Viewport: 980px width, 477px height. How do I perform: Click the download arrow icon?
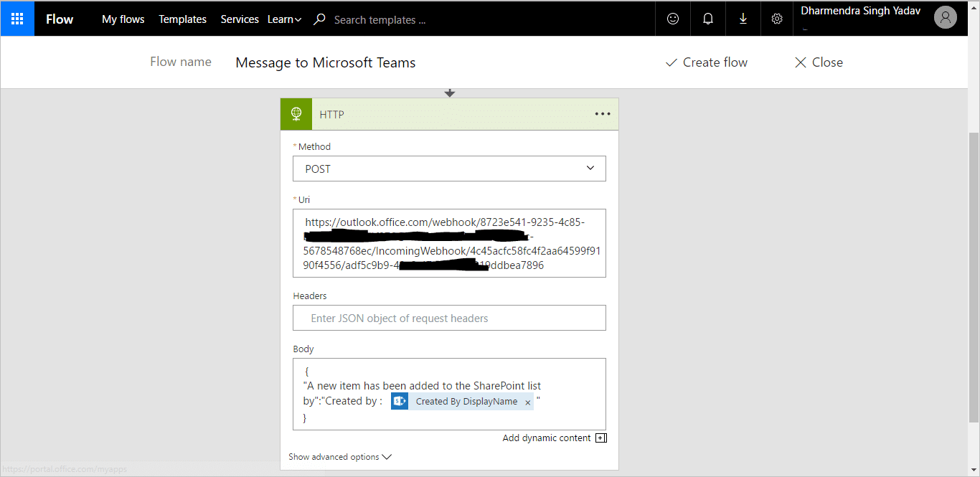click(743, 19)
